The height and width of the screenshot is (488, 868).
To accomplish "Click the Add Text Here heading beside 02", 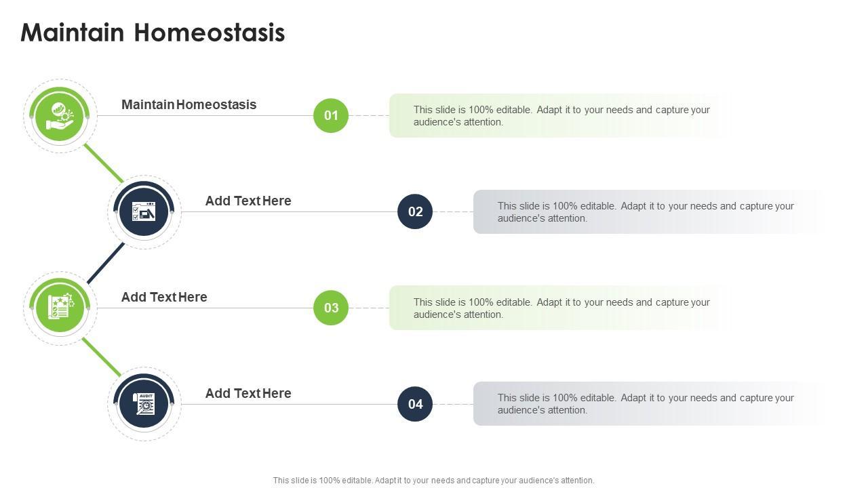I will tap(248, 201).
